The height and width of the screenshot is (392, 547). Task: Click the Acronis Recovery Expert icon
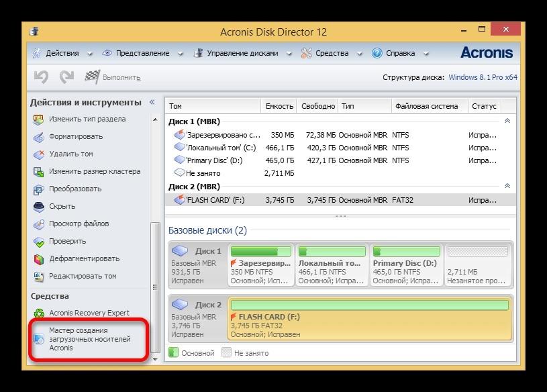[x=39, y=313]
